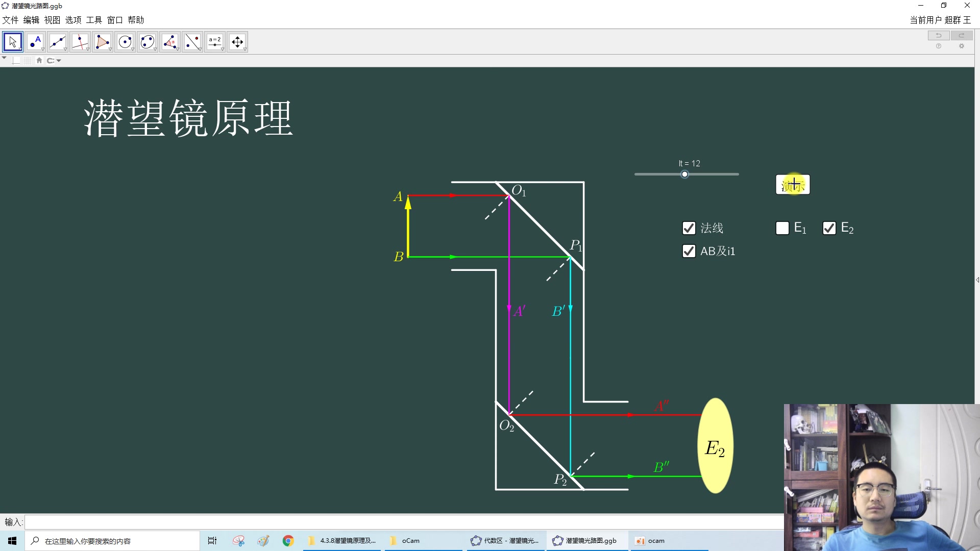Select the Slider a=2 tool

(x=215, y=42)
